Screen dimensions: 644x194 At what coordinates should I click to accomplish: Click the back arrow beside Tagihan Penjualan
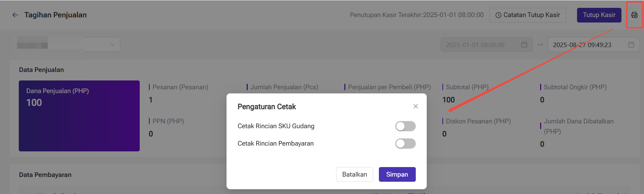15,15
